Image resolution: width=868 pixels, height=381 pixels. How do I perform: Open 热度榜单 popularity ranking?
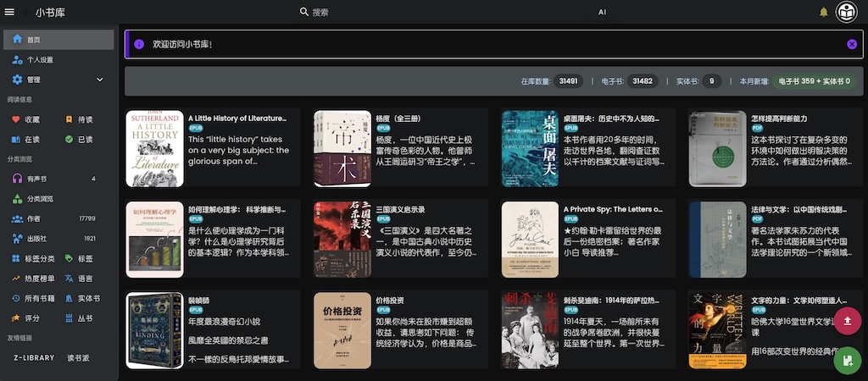click(x=33, y=279)
